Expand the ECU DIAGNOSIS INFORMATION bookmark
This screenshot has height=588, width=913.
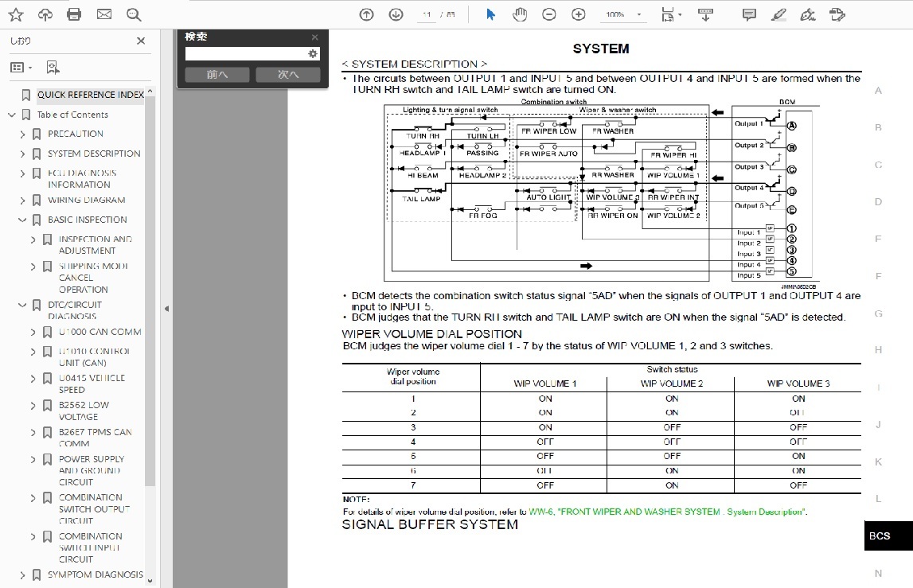pyautogui.click(x=22, y=174)
